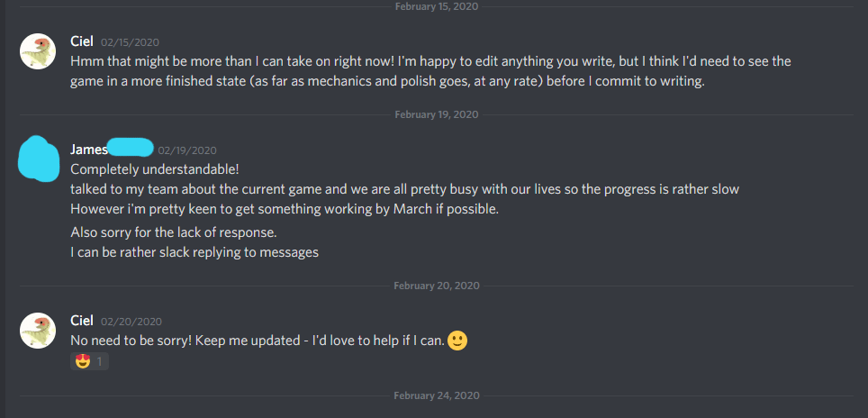Select Ciel's "No need to be sorry!" message
This screenshot has width=868, height=418.
coord(258,341)
